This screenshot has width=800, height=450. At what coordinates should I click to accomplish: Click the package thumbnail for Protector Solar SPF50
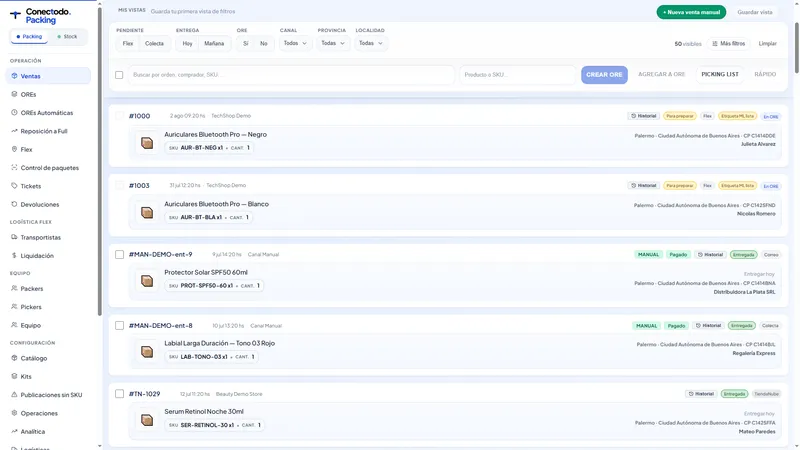point(147,281)
